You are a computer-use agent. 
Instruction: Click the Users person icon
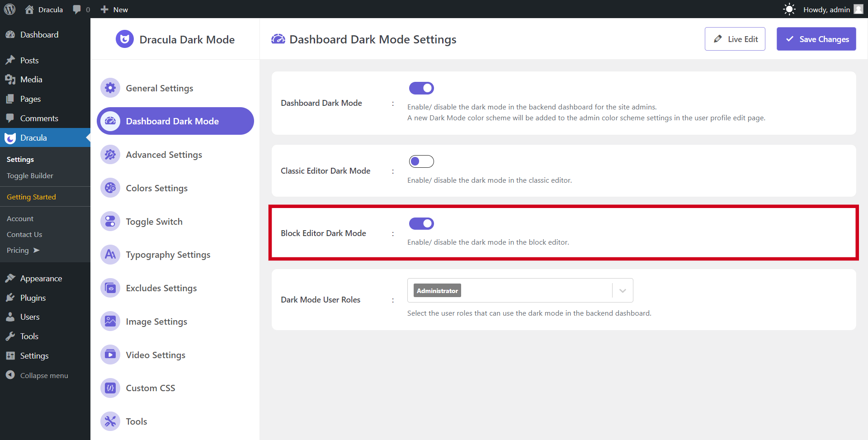tap(10, 317)
